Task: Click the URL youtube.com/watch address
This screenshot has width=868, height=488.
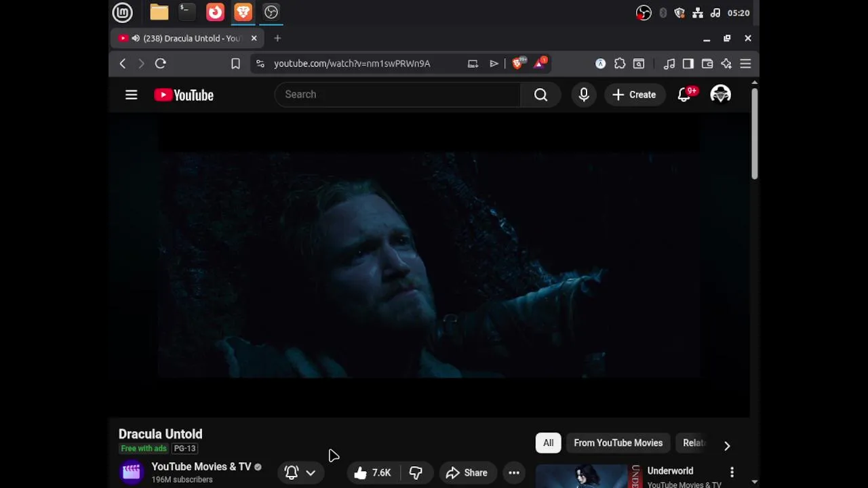Action: click(352, 64)
